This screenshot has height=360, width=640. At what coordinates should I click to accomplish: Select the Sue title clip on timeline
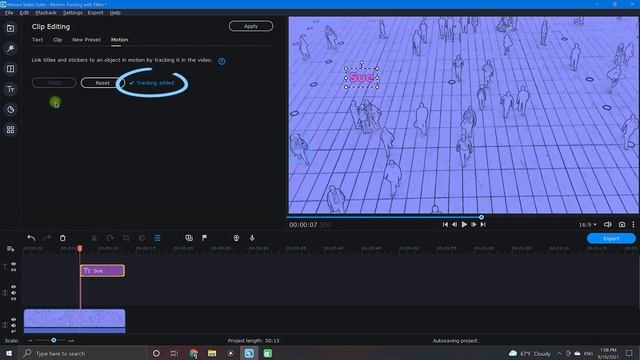(102, 271)
